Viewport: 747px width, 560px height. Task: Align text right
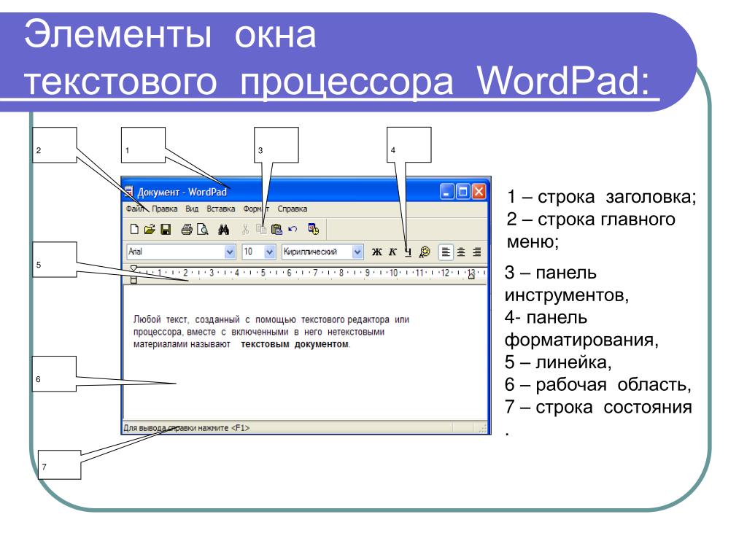pyautogui.click(x=477, y=252)
